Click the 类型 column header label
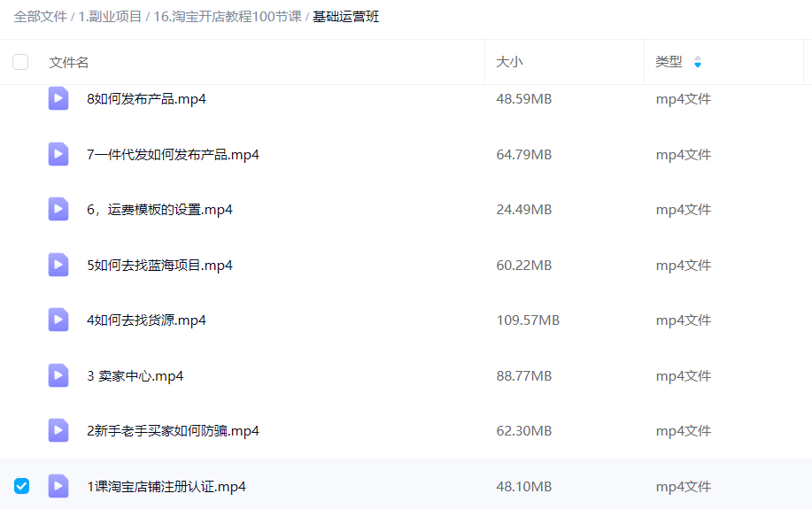 click(669, 62)
